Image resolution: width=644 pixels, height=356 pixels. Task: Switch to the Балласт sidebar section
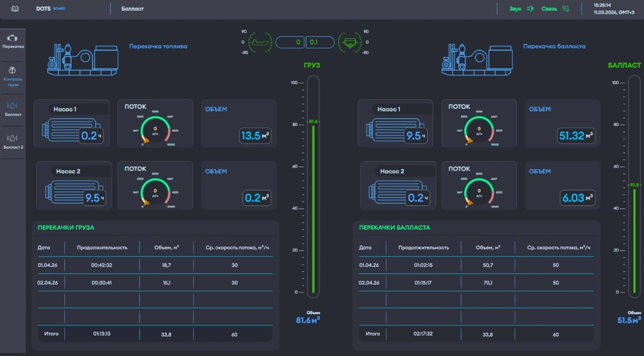pyautogui.click(x=13, y=109)
